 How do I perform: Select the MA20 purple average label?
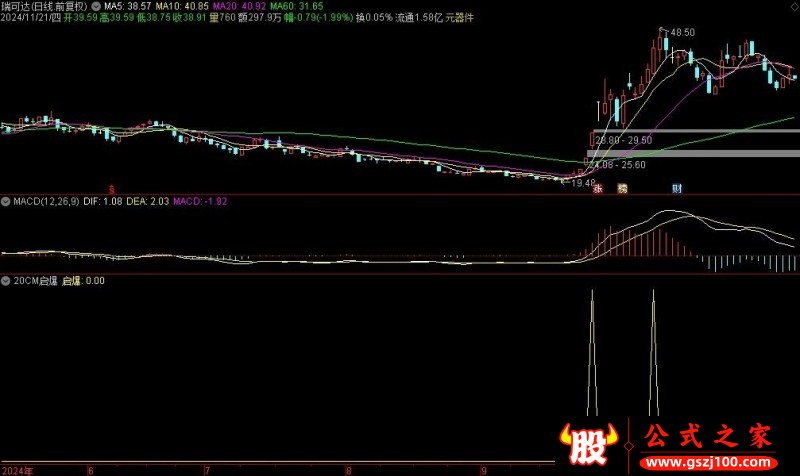(239, 6)
